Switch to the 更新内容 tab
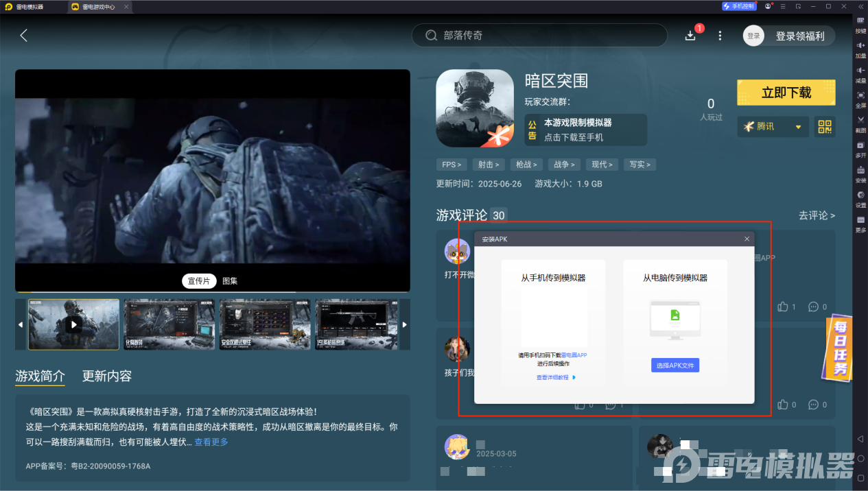The height and width of the screenshot is (491, 868). [x=106, y=376]
